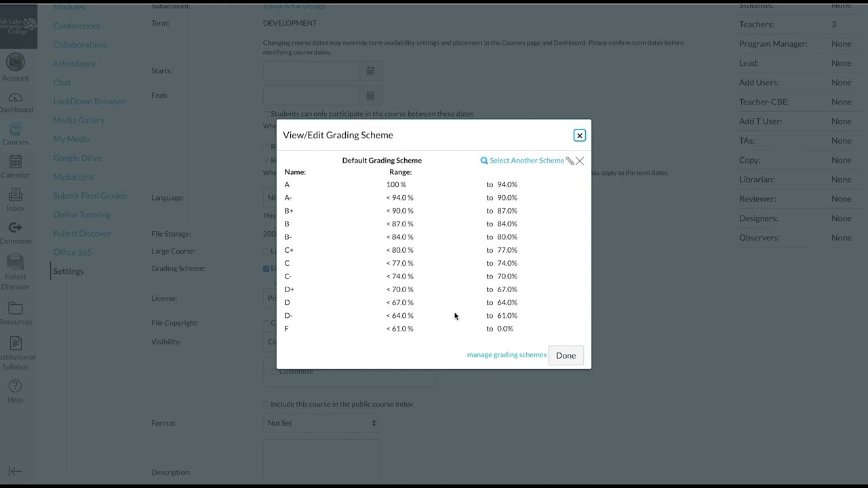Open the Commons icon
Viewport: 868px width, 488px height.
coord(15,228)
